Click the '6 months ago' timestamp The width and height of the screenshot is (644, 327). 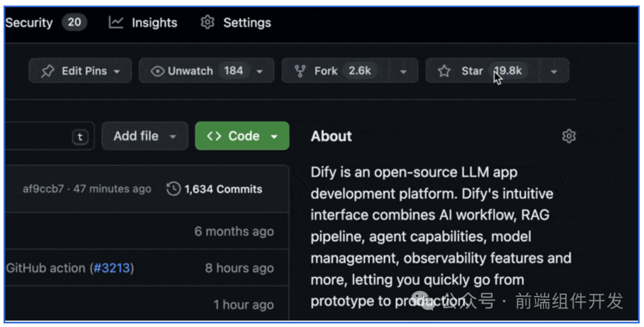click(234, 232)
